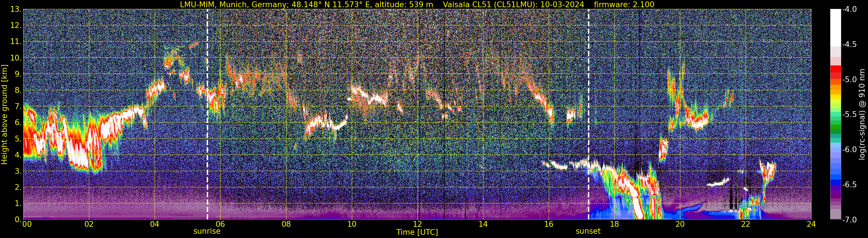
Task: Click height axis tick label 13.
Action: [x=15, y=10]
